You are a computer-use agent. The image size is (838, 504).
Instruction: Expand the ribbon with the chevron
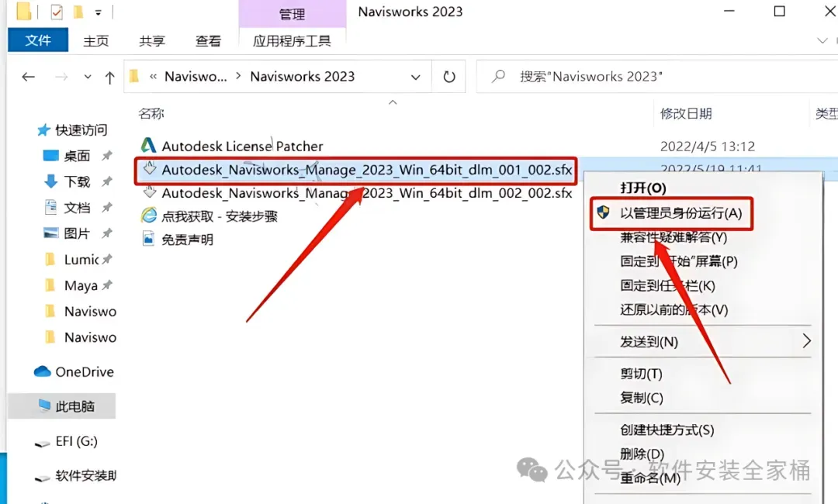tap(822, 40)
